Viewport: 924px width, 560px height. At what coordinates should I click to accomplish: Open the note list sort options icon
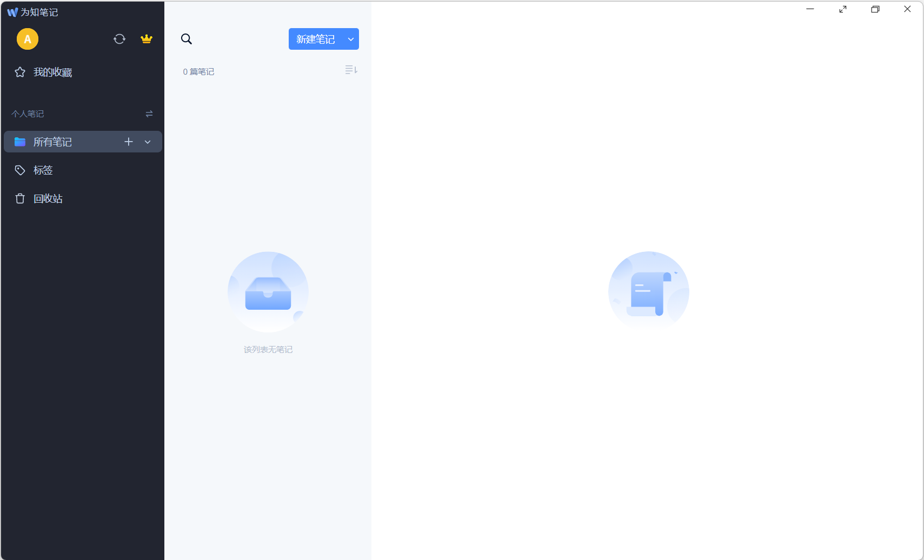351,70
